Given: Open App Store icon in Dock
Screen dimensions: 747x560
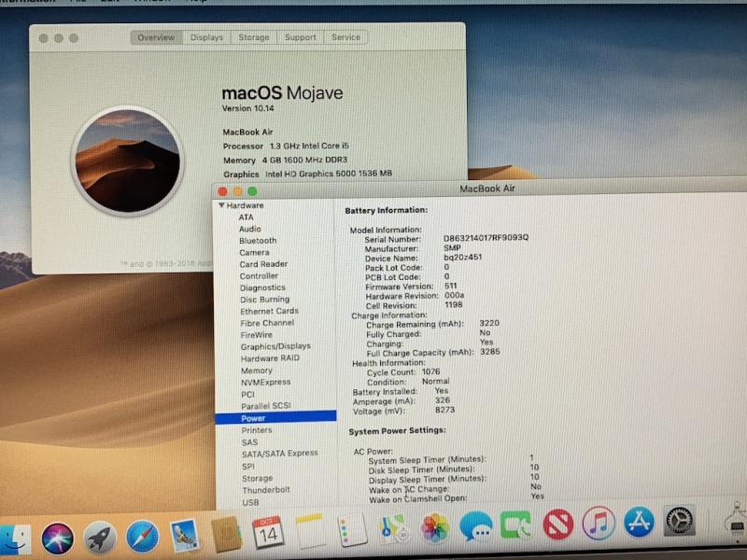Looking at the screenshot, I should (639, 522).
